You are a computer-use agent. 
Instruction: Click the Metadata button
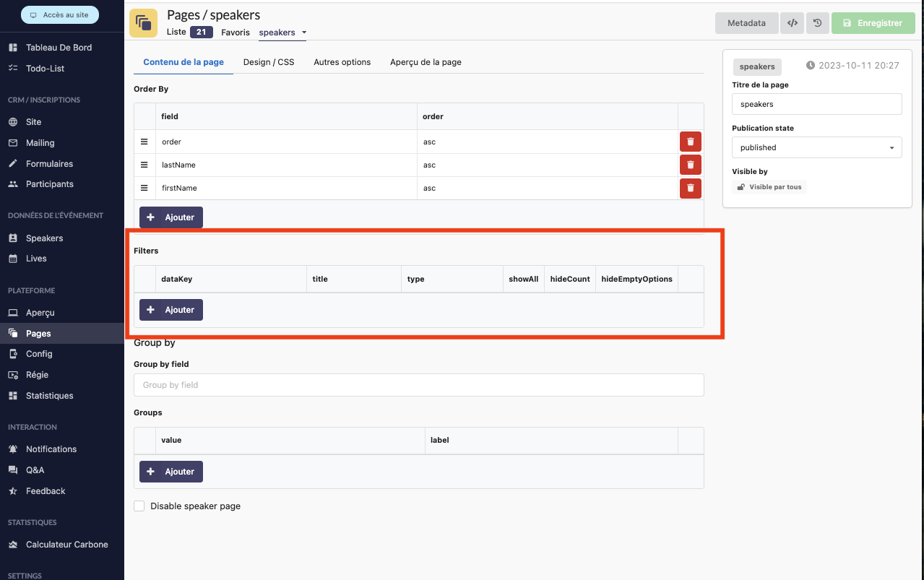(746, 23)
